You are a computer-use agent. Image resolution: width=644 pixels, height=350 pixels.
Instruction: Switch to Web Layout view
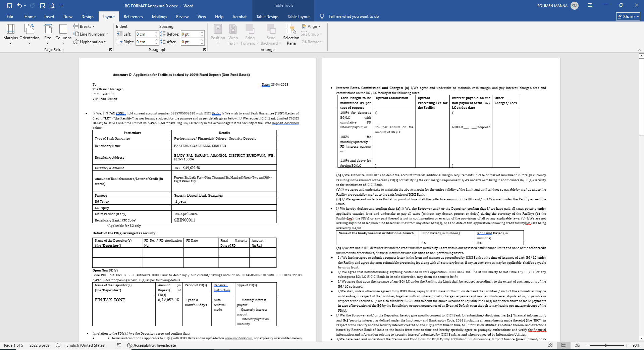click(x=577, y=345)
